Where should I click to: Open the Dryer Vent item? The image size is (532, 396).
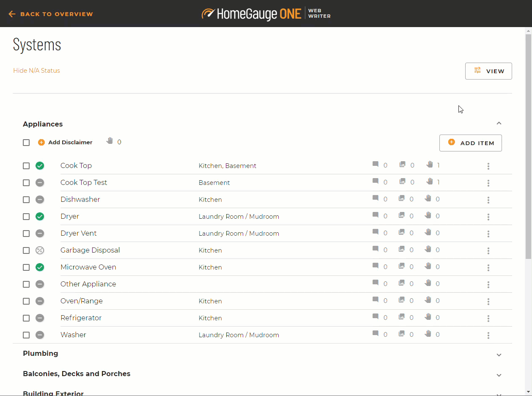click(79, 234)
